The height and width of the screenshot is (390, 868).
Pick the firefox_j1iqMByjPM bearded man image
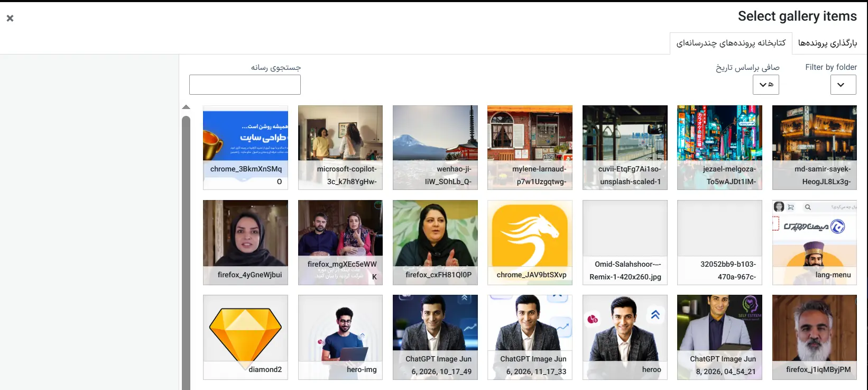(815, 337)
